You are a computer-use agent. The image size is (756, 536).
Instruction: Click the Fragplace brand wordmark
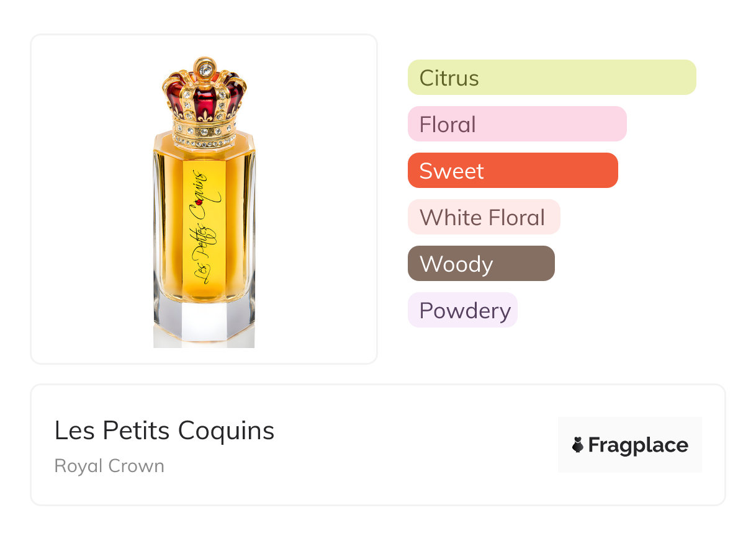[x=638, y=445]
